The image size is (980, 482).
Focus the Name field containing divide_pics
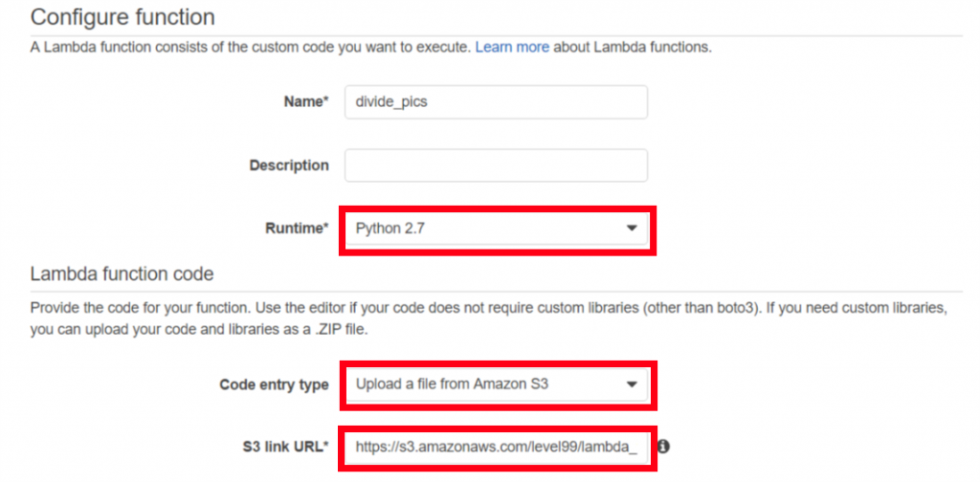point(496,102)
